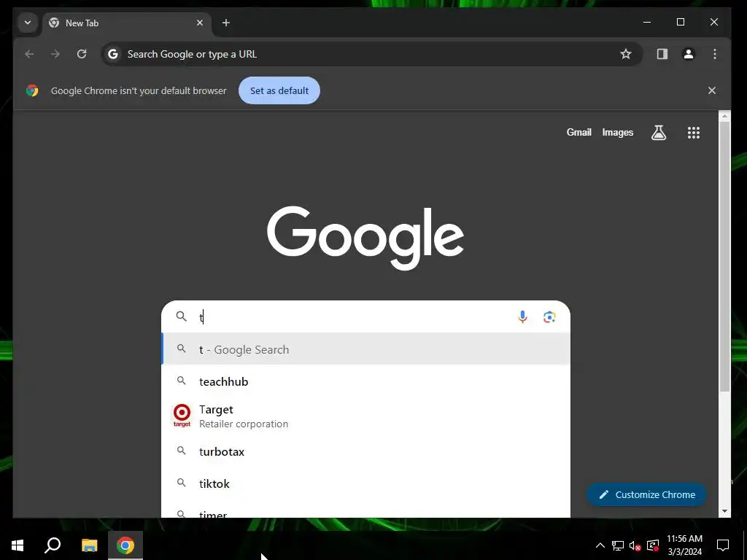The image size is (747, 560).
Task: Open the Chrome profile menu
Action: (689, 54)
